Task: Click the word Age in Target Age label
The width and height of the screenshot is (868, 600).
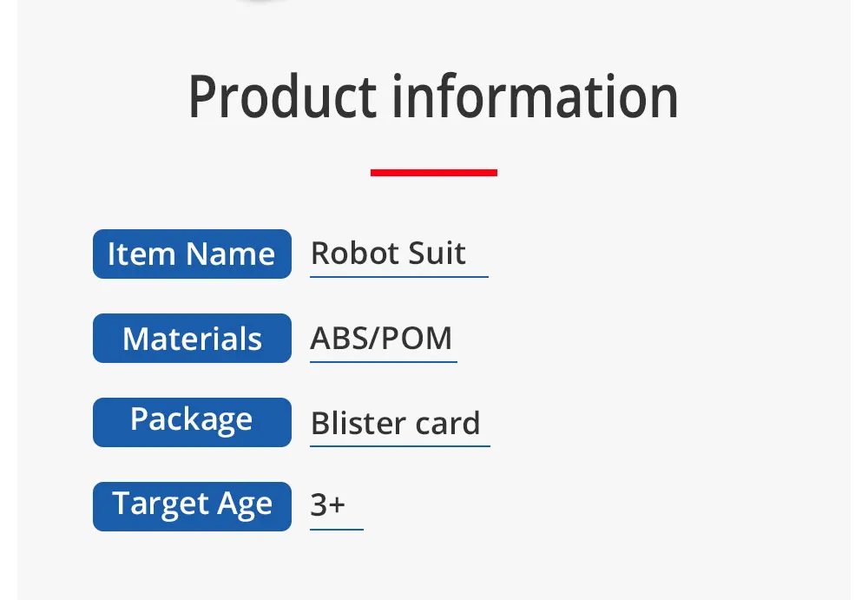Action: click(x=245, y=505)
